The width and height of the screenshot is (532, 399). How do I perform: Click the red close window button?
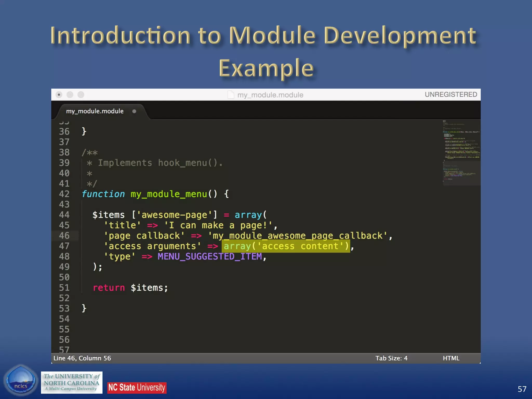click(59, 95)
